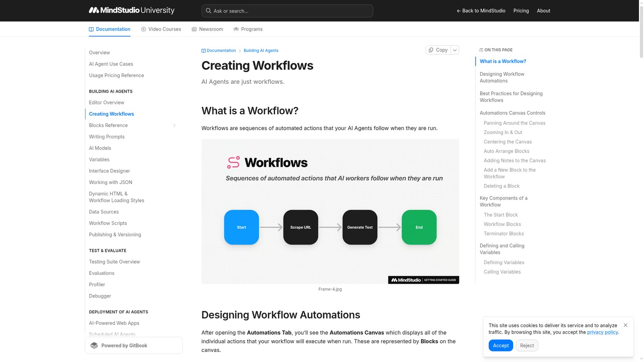The width and height of the screenshot is (644, 362).
Task: Click the search magnifier icon
Action: point(208,11)
